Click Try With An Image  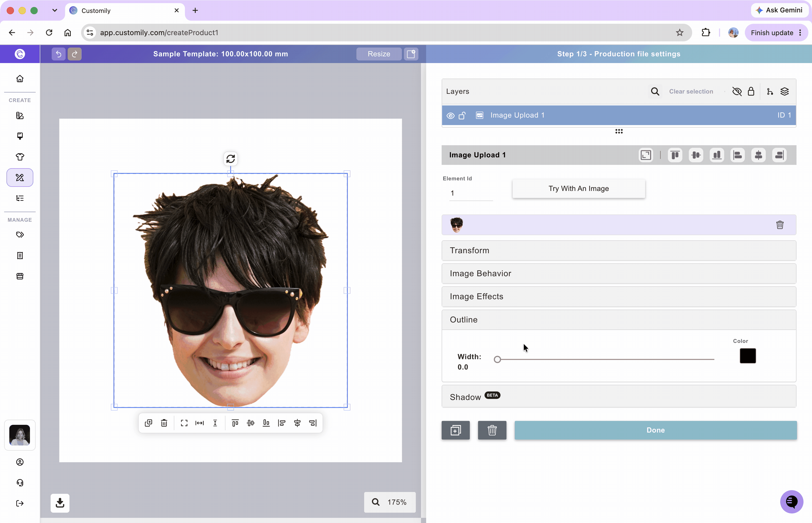click(x=579, y=188)
